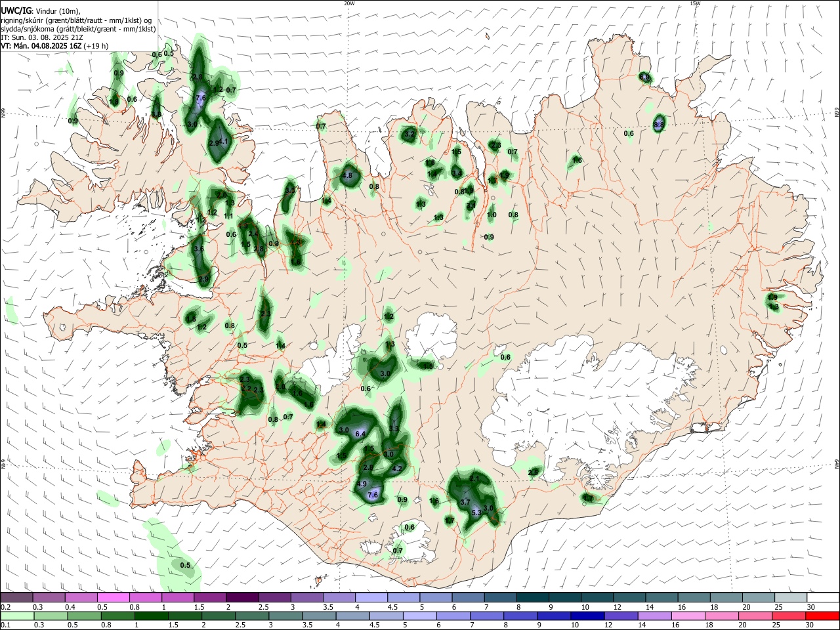Click the 5.3 precipitation value on the map
This screenshot has height=630, width=840.
[477, 513]
